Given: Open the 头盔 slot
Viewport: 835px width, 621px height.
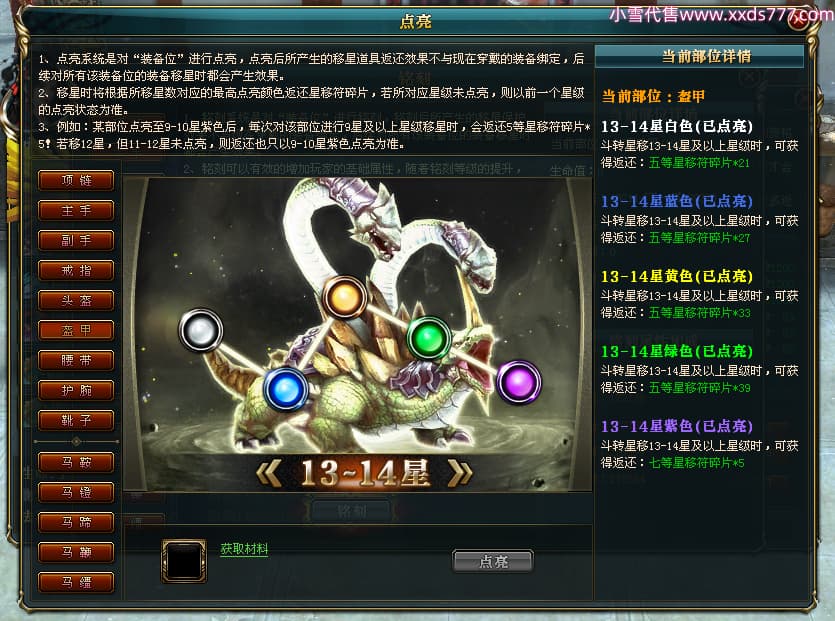Looking at the screenshot, I should point(76,300).
